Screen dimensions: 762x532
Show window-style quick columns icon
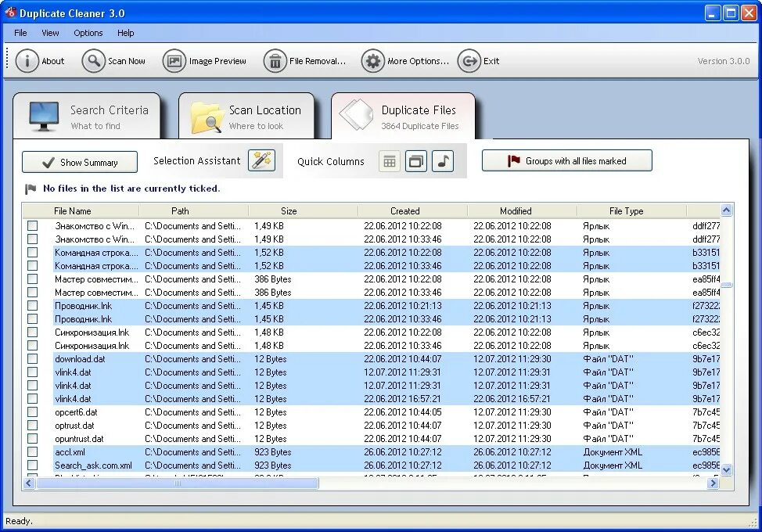pos(416,161)
